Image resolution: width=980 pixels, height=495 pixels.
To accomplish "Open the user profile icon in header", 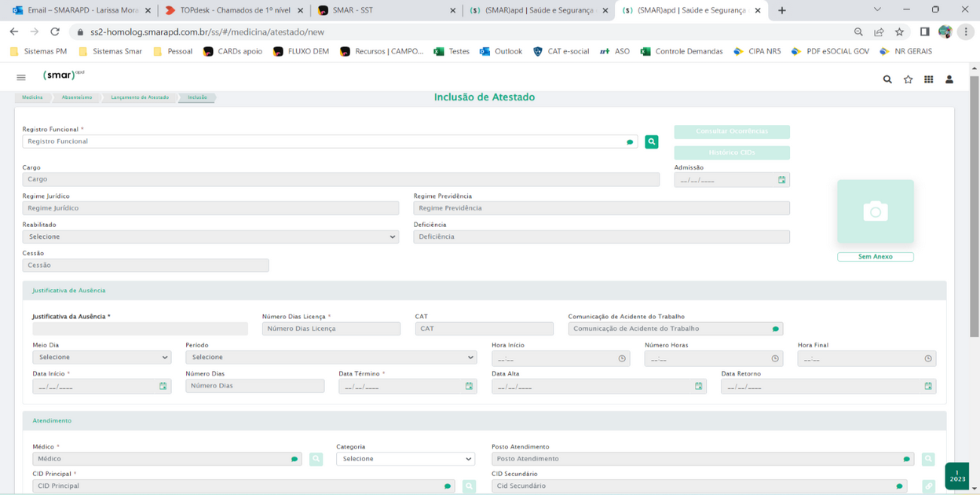I will [949, 79].
